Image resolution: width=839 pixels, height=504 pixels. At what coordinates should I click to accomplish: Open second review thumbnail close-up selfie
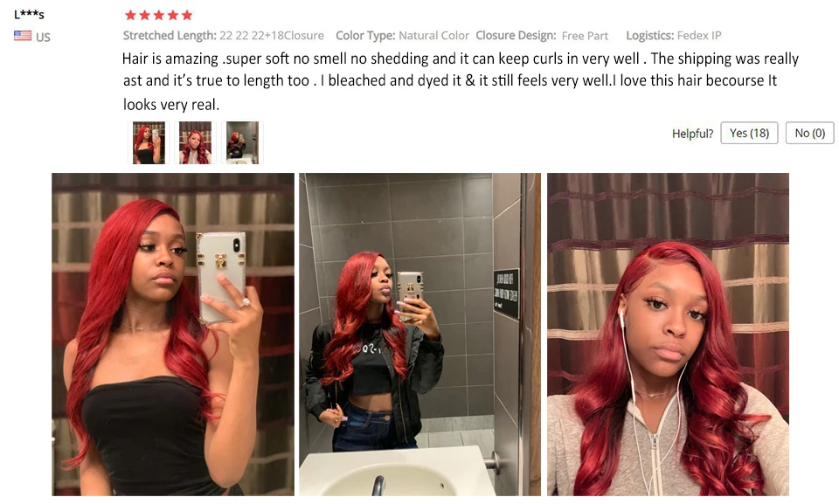pos(195,142)
